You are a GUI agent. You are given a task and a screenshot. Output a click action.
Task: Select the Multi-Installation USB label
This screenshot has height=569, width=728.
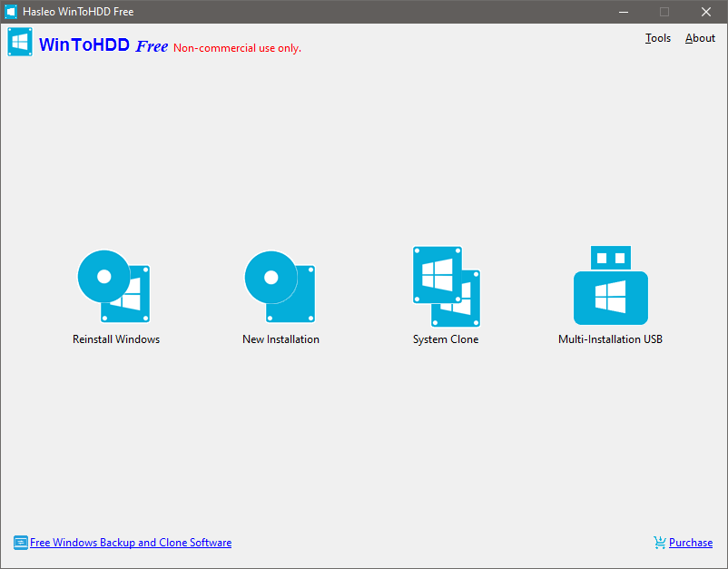610,339
